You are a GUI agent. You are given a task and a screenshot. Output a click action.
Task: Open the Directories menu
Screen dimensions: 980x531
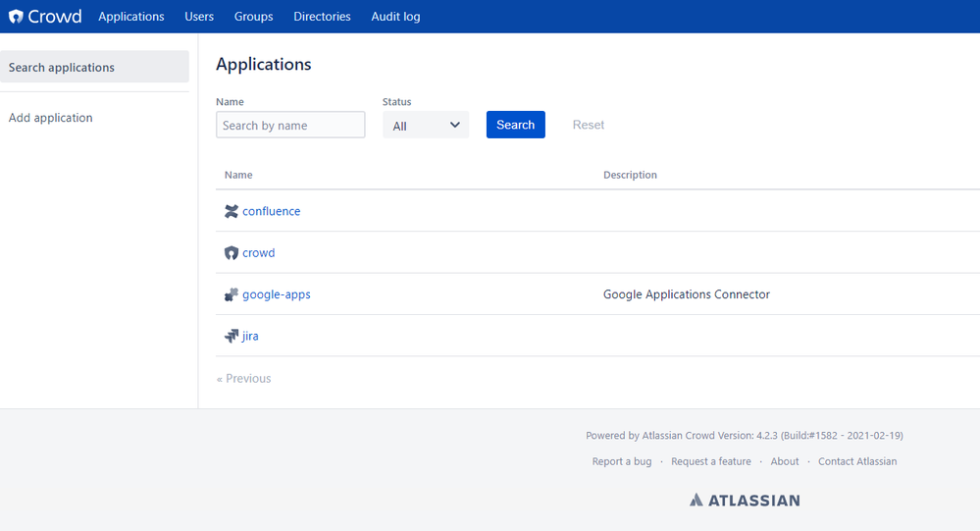(x=322, y=17)
